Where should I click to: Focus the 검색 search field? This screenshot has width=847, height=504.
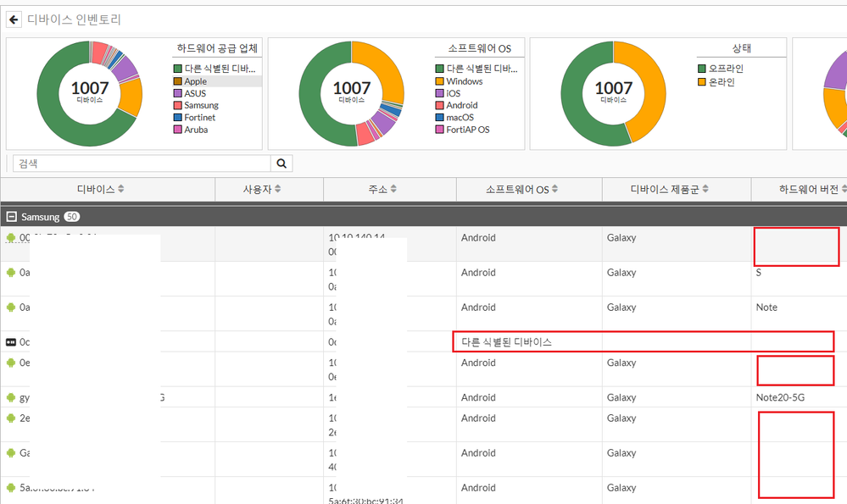click(142, 163)
